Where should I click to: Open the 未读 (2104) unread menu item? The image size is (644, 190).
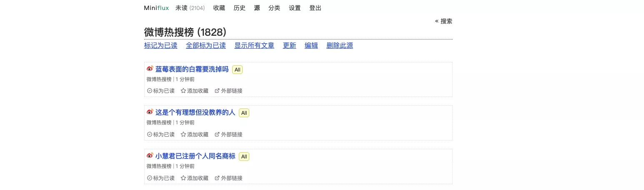[190, 8]
